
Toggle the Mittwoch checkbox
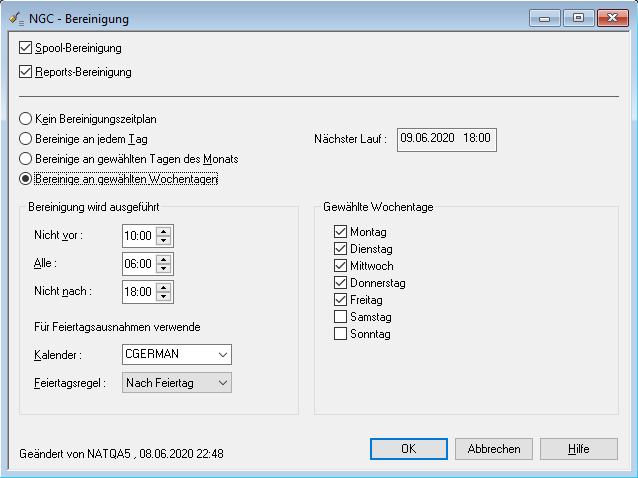pyautogui.click(x=340, y=266)
